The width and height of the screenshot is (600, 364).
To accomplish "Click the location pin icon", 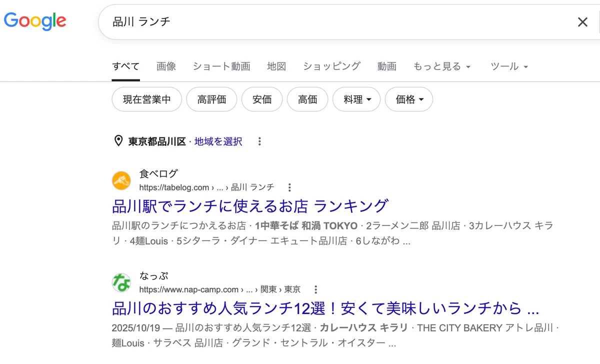I will pyautogui.click(x=118, y=141).
